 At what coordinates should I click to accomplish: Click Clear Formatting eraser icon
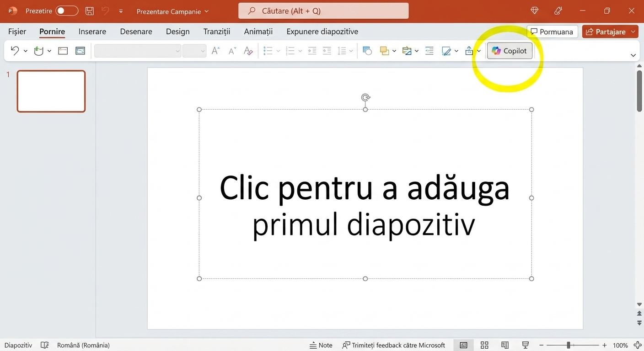coord(248,51)
